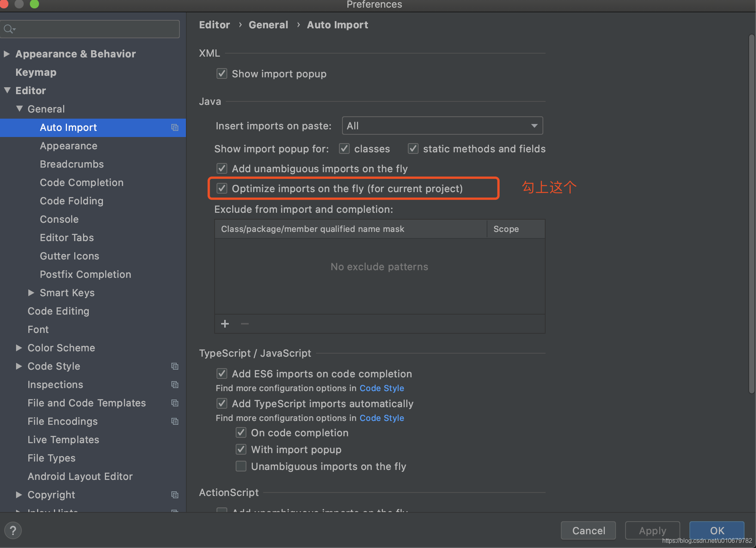Screen dimensions: 756x548
Task: Follow Code Style link under ES6 imports
Action: [382, 388]
